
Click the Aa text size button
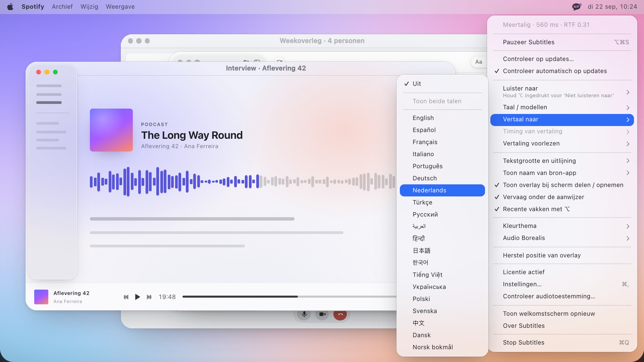[x=479, y=62]
